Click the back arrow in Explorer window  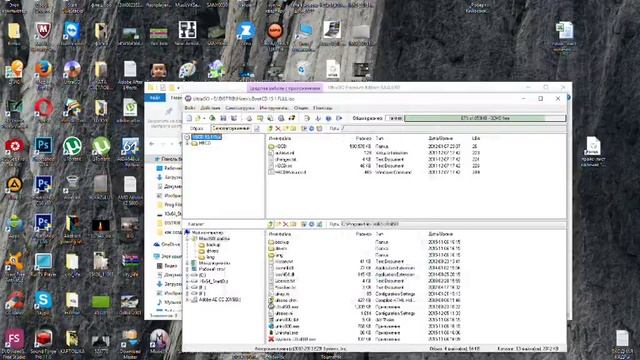point(152,144)
